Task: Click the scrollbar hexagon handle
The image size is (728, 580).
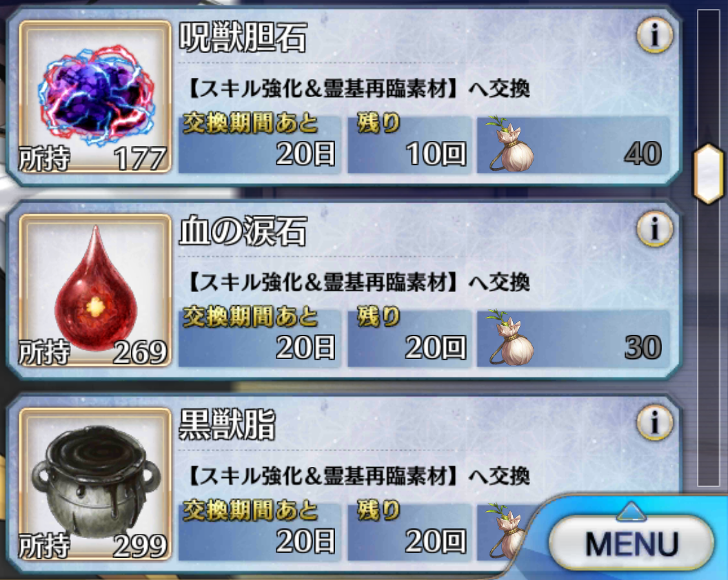Action: coord(708,174)
